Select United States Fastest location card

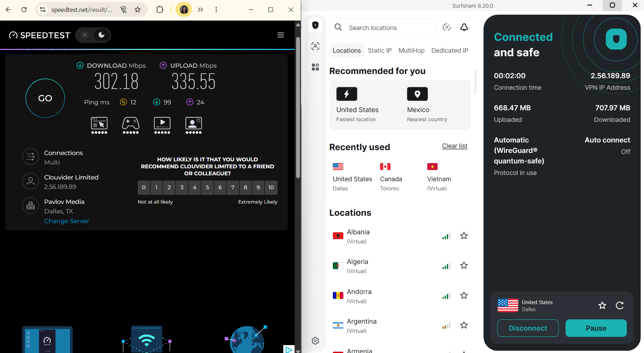pos(358,105)
